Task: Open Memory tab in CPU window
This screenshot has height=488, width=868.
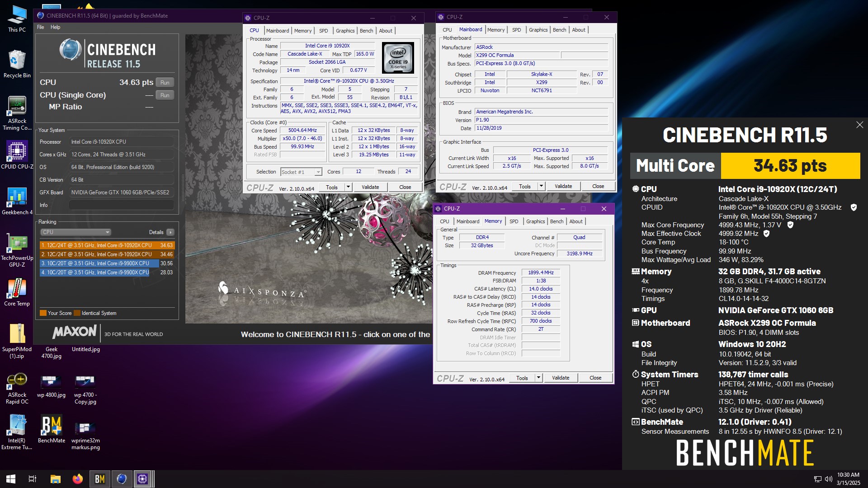Action: pos(302,31)
